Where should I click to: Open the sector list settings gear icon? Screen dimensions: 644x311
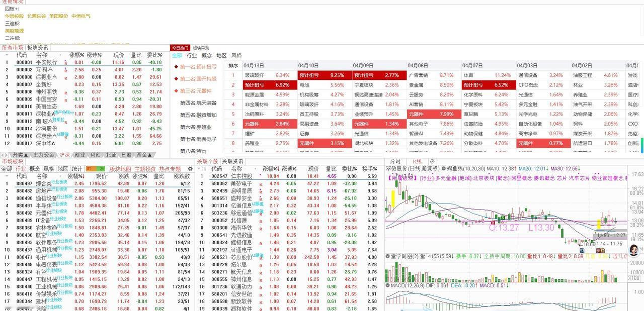(190, 169)
